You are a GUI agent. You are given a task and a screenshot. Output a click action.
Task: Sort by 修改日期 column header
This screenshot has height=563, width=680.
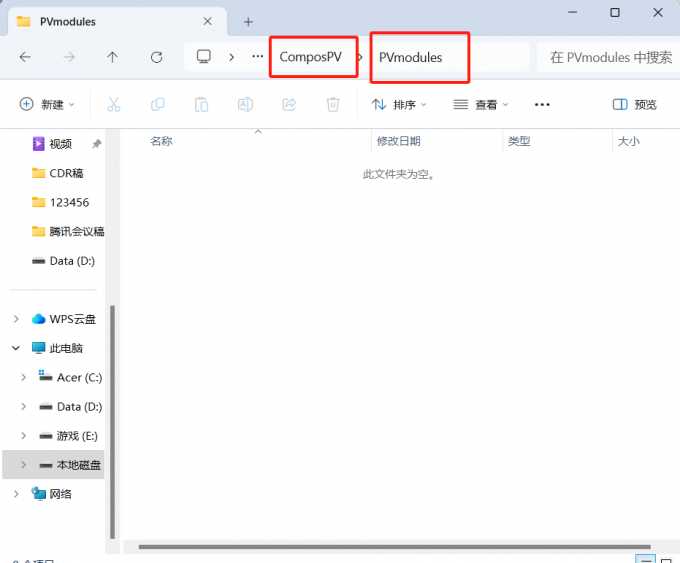pos(399,141)
